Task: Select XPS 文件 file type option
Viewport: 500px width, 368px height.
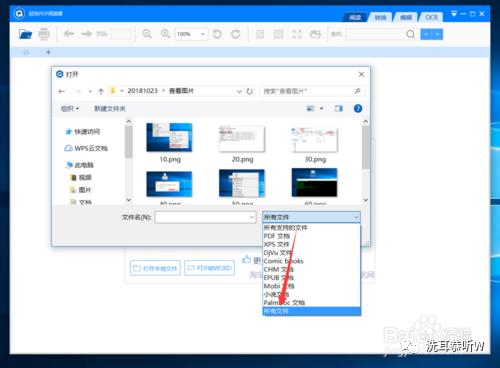Action: 311,244
